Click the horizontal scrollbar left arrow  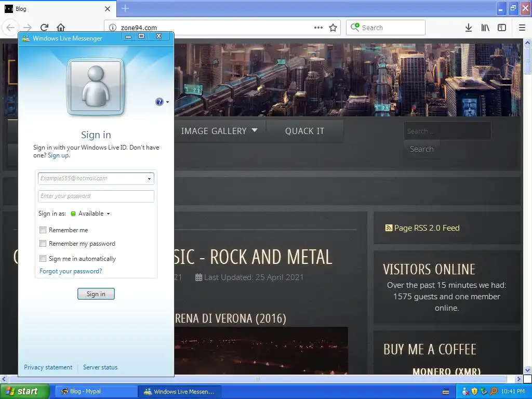tap(4, 379)
